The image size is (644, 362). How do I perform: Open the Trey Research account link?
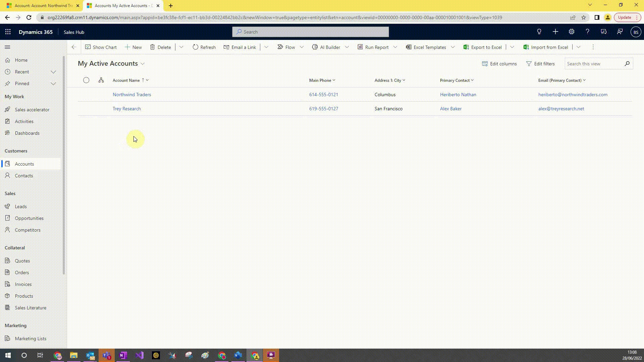pos(126,109)
